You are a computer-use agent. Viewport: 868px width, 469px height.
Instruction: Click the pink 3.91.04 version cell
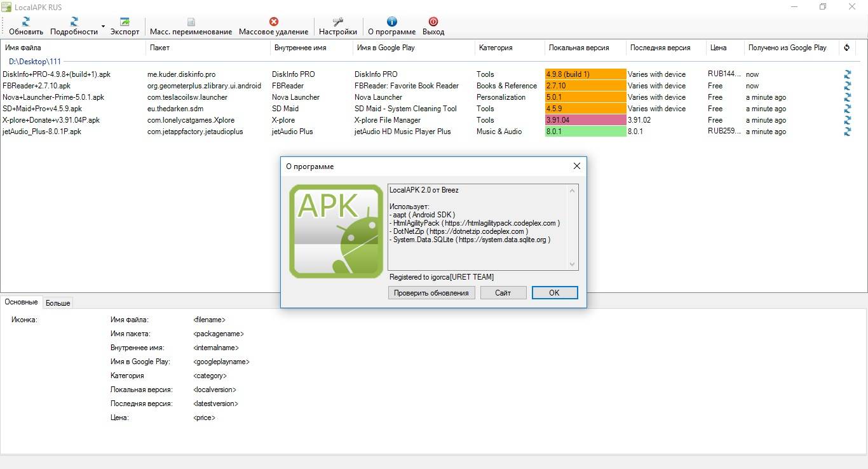click(585, 120)
